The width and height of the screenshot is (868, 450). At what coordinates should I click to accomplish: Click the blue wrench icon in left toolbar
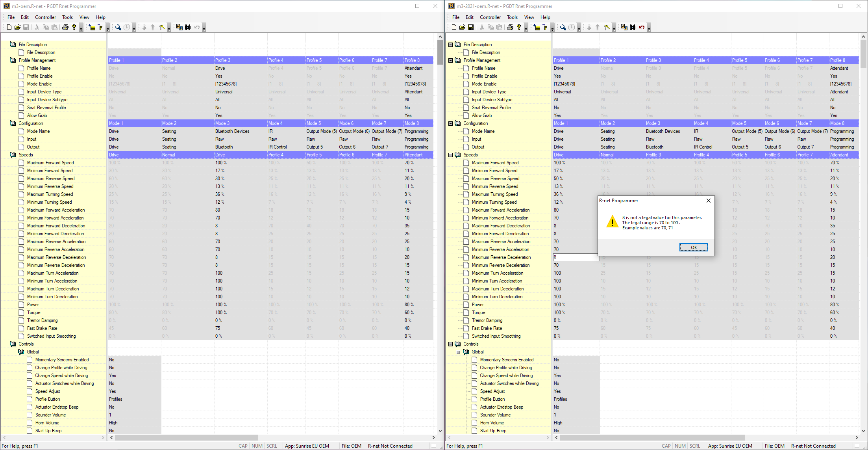[118, 27]
